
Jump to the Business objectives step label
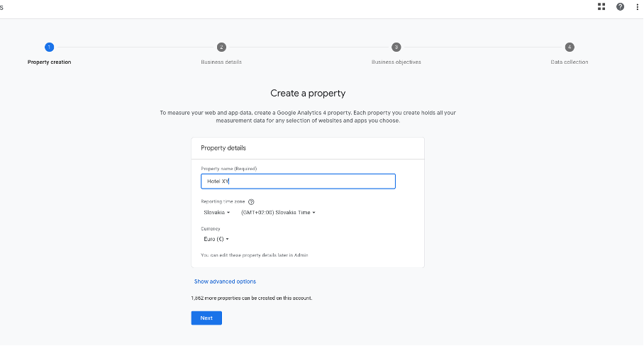[x=396, y=62]
